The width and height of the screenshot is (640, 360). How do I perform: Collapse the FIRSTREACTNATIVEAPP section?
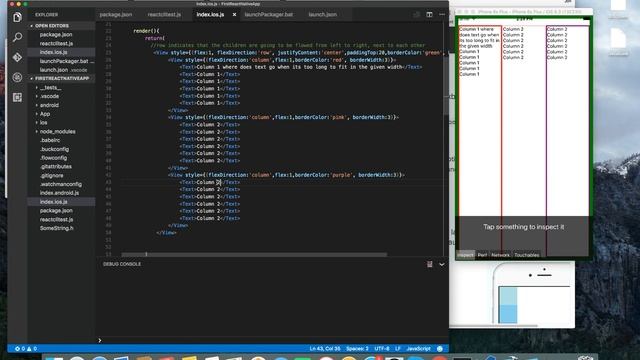61,78
